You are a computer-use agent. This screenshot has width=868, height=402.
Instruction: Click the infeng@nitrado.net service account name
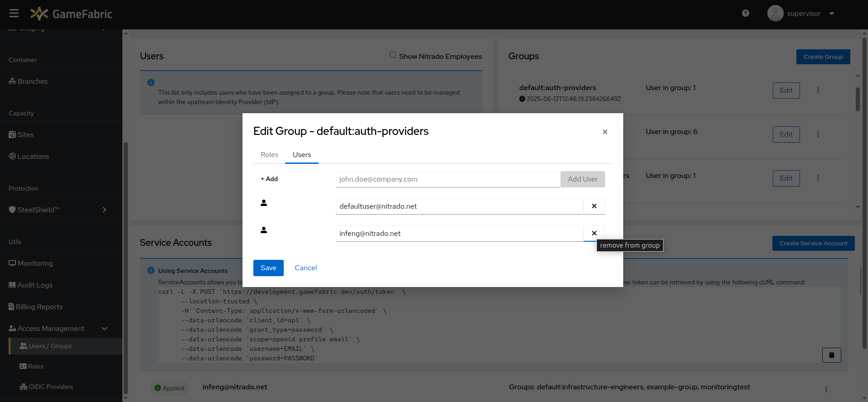(235, 387)
